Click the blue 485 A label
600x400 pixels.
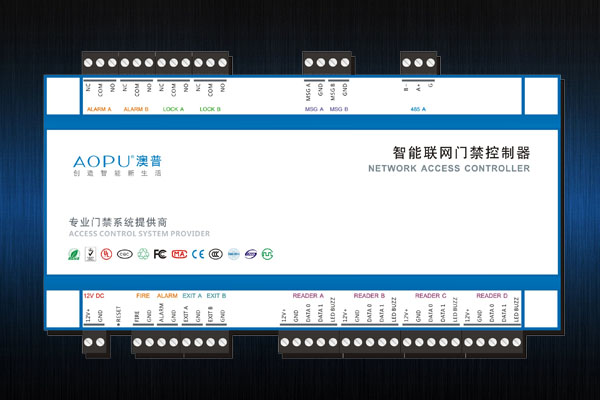[418, 109]
